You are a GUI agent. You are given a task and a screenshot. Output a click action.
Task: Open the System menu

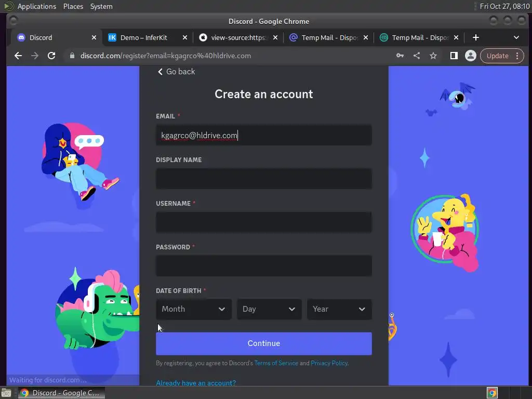tap(101, 6)
